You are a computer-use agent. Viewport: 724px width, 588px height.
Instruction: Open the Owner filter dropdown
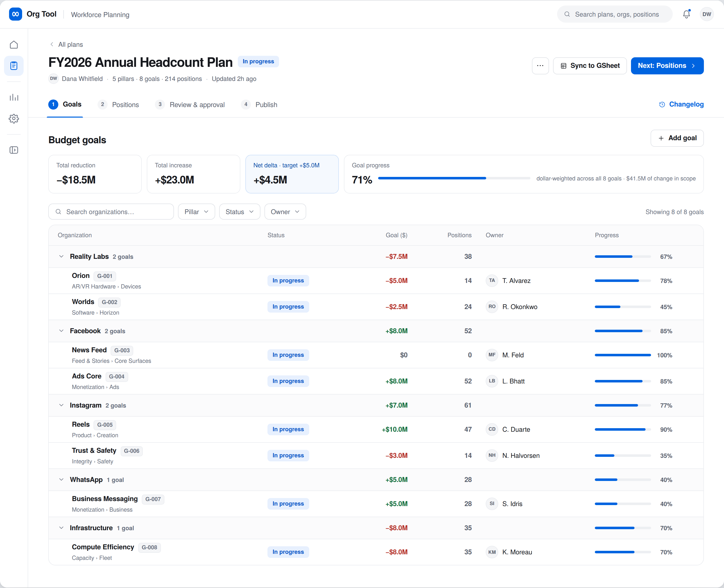[285, 212]
